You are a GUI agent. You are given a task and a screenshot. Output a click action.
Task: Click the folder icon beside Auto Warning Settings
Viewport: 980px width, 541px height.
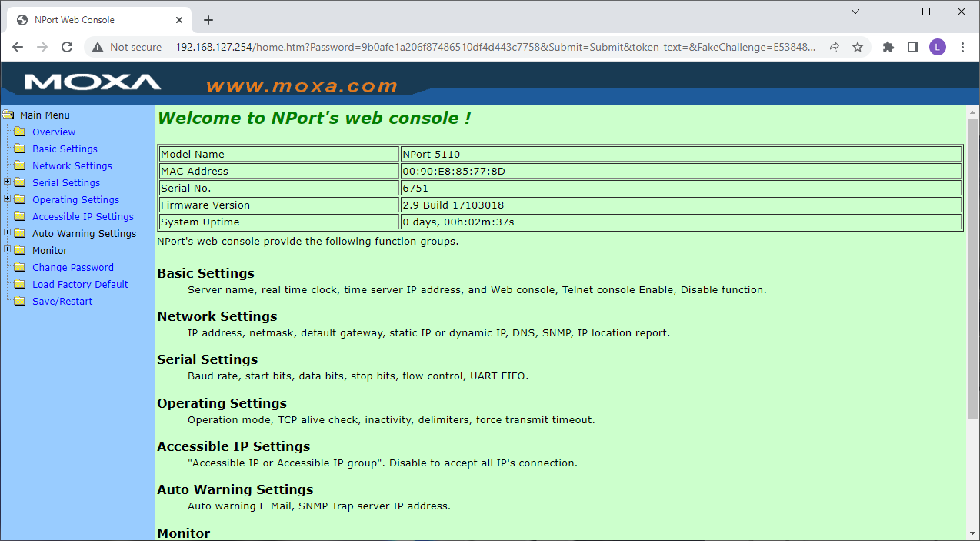click(x=20, y=234)
